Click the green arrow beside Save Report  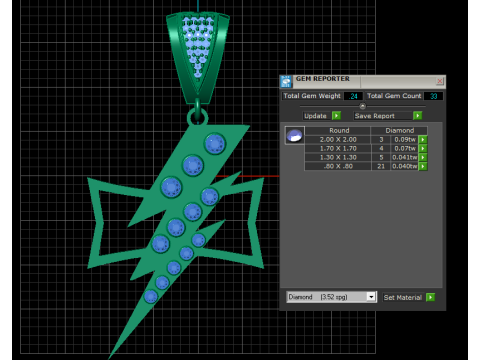[417, 116]
